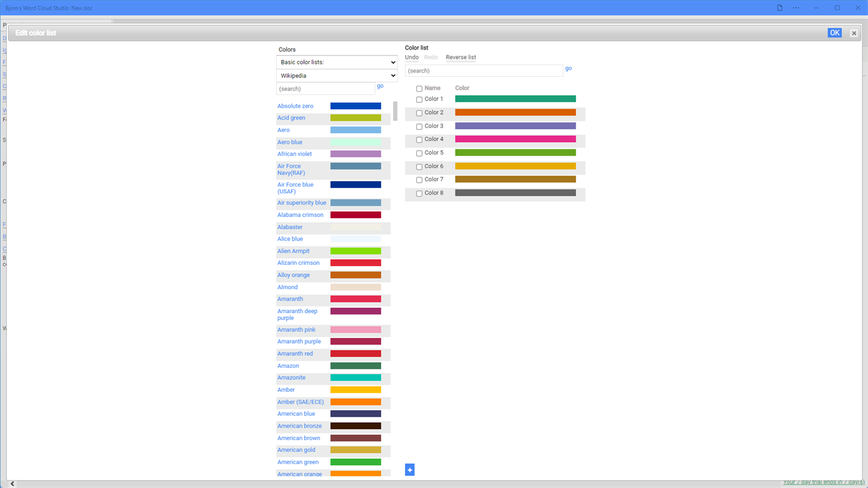The width and height of the screenshot is (868, 488).
Task: Undo the last color list change
Action: tap(411, 57)
